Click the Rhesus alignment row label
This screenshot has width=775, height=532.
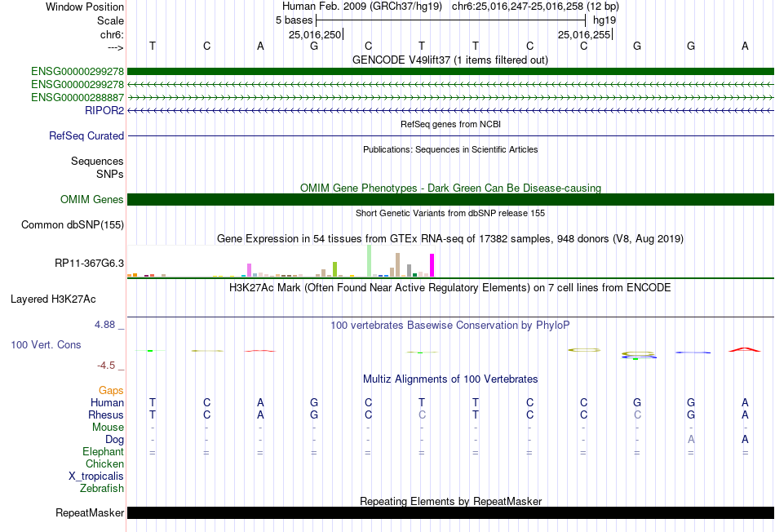point(106,415)
